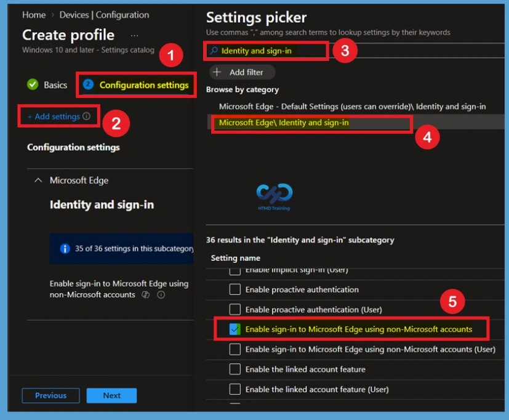Click info icon beside non-Microsoft accounts setting
Screen dimensions: 509x420
point(161,294)
